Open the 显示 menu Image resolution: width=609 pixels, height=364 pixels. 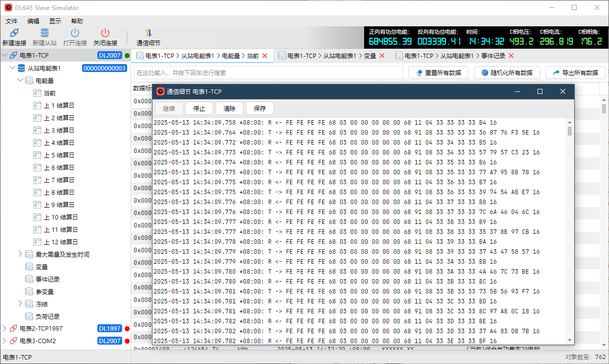(x=55, y=21)
